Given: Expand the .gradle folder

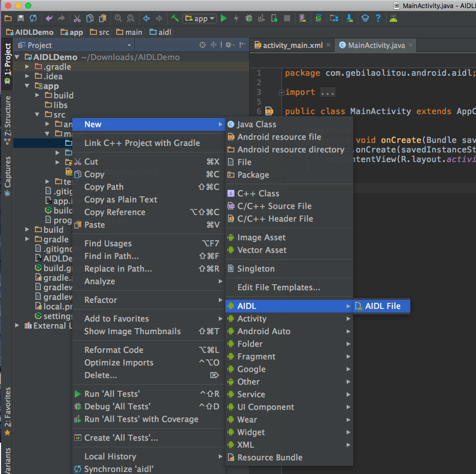Looking at the screenshot, I should tap(27, 67).
